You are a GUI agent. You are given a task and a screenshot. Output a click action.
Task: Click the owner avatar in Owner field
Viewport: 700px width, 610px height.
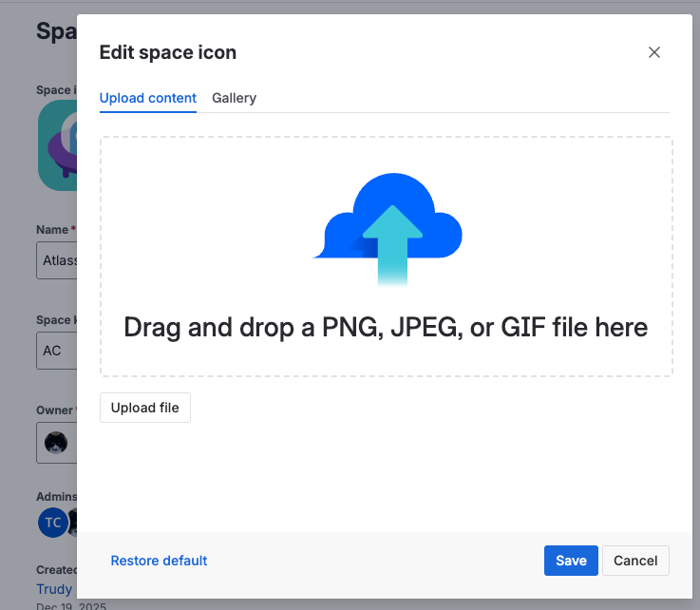click(x=56, y=443)
